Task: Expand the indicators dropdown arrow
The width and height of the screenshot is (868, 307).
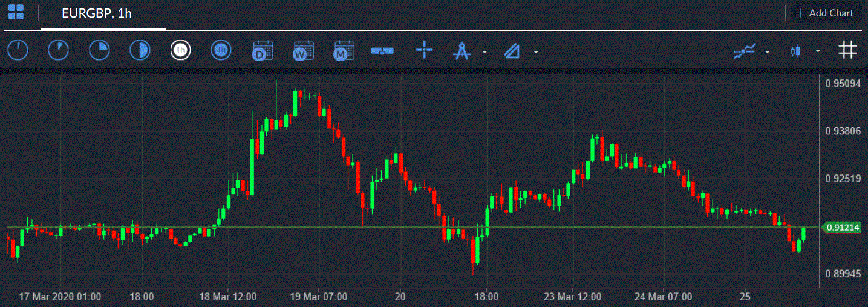Action: point(768,52)
